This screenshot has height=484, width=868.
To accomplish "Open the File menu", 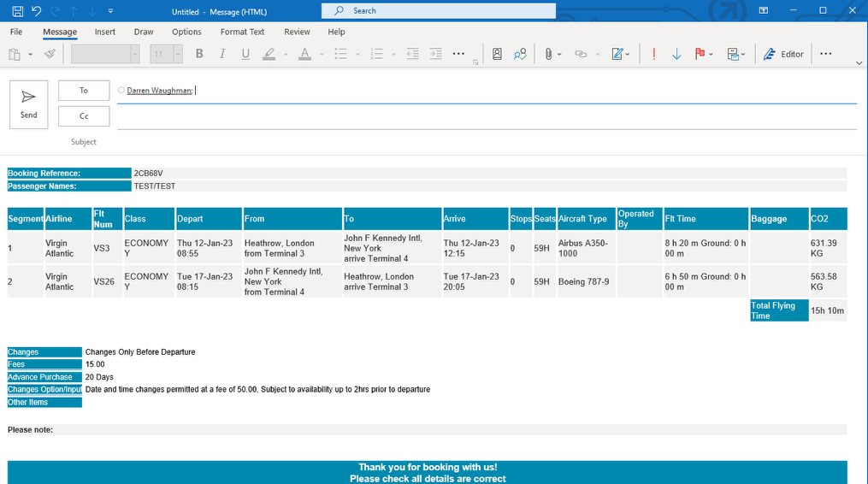I will tap(16, 32).
